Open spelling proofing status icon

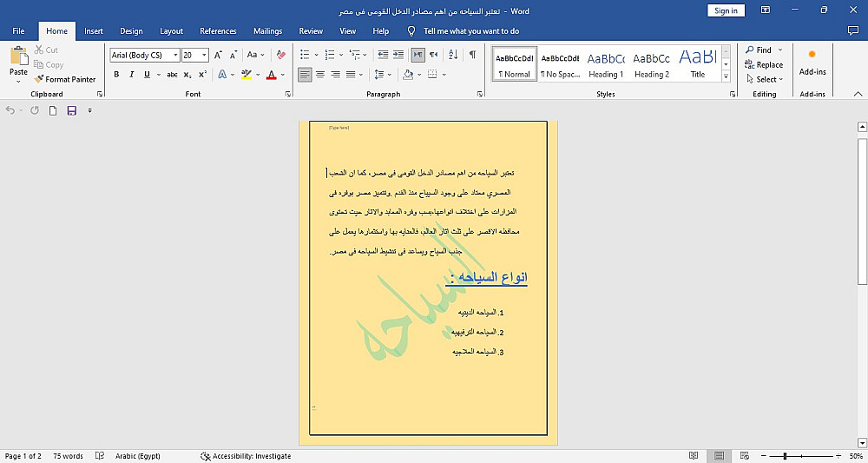pos(100,456)
